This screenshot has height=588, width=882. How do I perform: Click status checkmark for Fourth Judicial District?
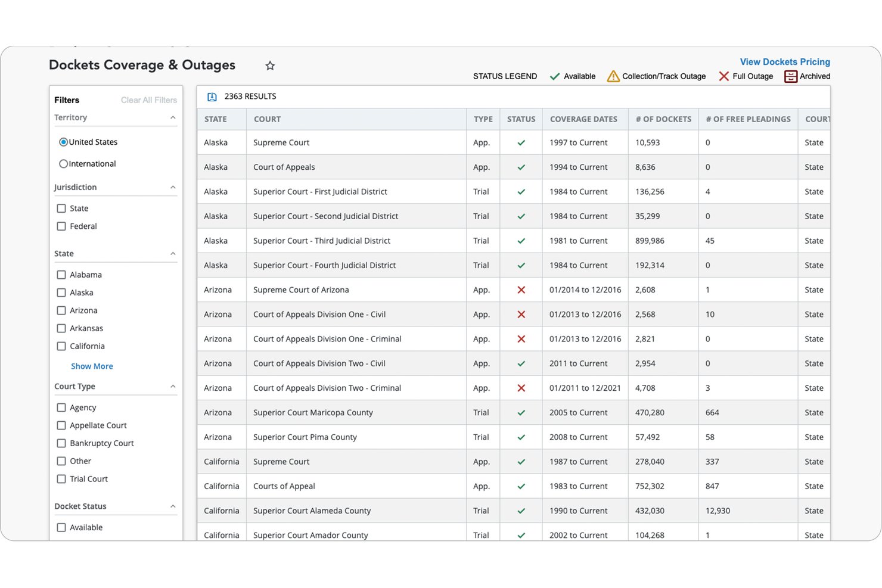click(x=521, y=265)
